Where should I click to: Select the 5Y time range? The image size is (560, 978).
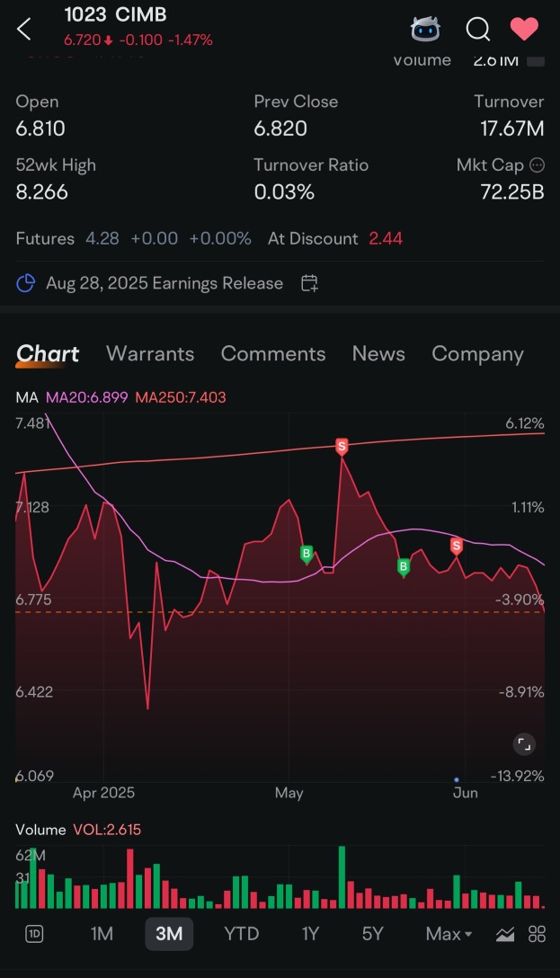(372, 934)
